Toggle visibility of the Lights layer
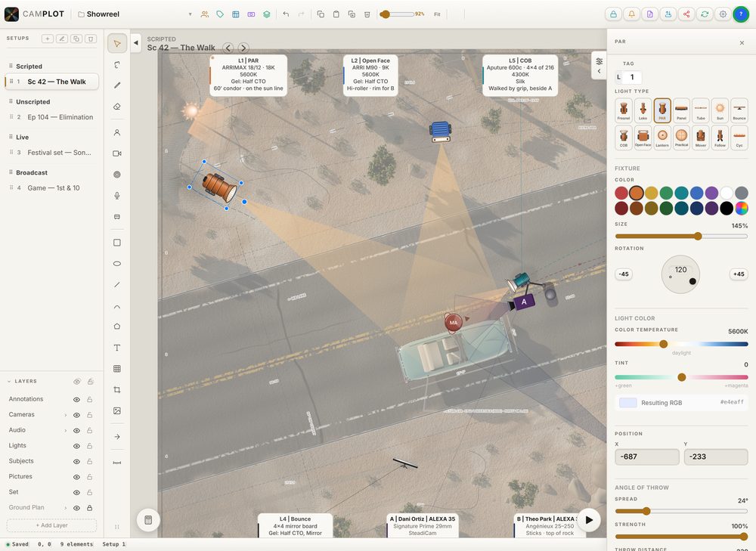 [76, 446]
